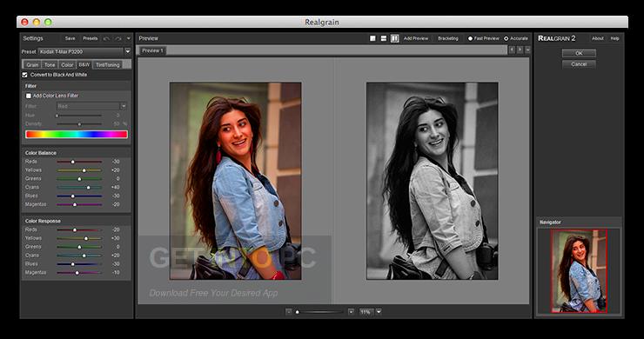Open the zoom percentage drop-down

click(x=379, y=312)
